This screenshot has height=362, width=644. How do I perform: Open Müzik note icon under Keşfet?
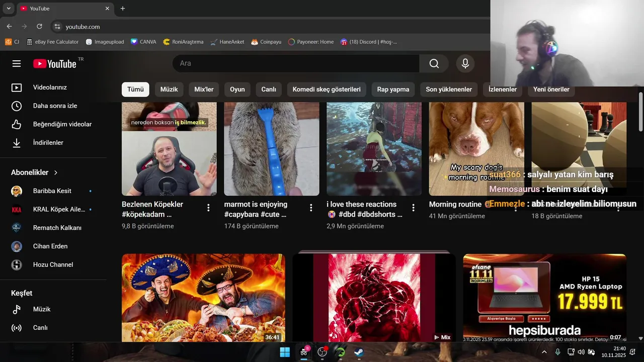[x=17, y=309]
